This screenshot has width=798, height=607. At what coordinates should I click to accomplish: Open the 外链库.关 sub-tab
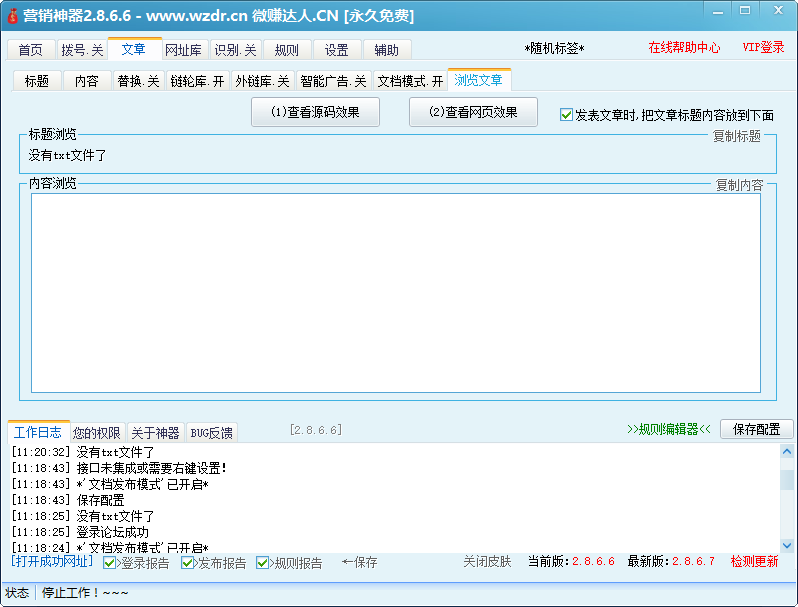coord(262,81)
